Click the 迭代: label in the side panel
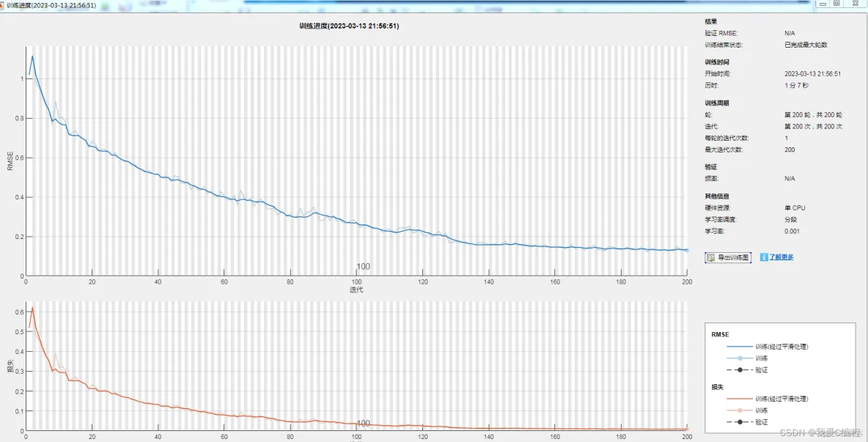Image resolution: width=868 pixels, height=442 pixels. click(712, 126)
